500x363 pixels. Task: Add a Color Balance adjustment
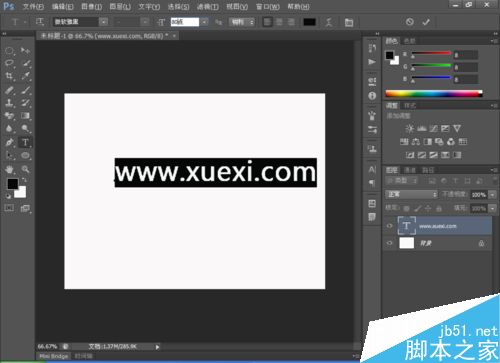(x=416, y=142)
